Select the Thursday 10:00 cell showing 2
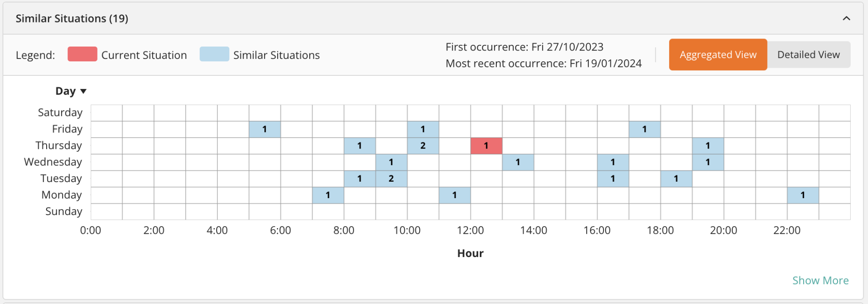 [423, 146]
